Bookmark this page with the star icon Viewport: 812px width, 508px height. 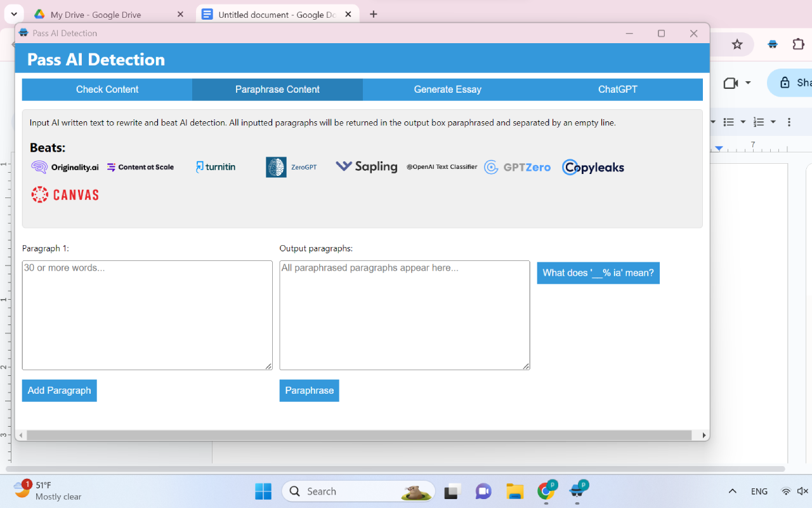737,44
